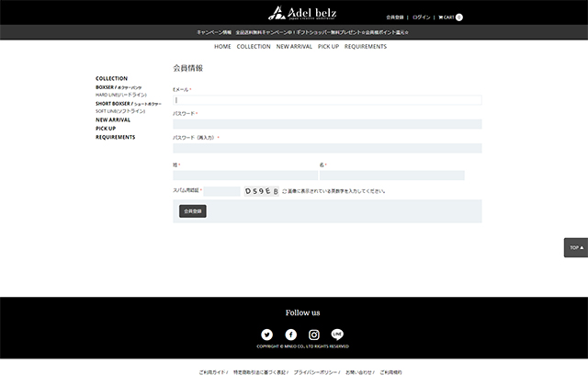Open 特定商取引法に基づく表記 footer link

259,372
